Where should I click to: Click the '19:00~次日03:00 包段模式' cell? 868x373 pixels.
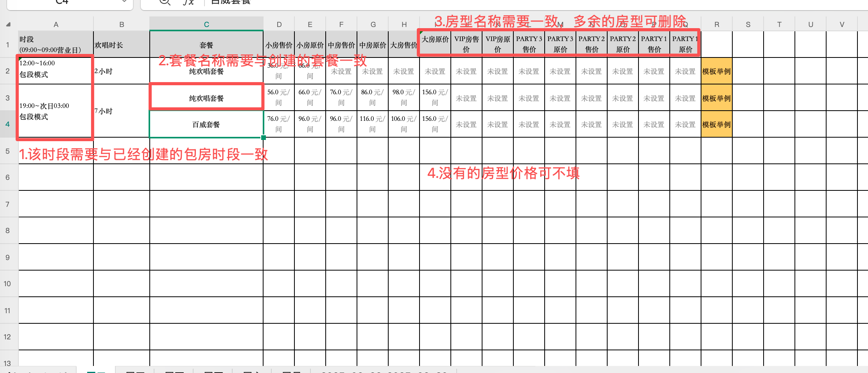click(56, 111)
